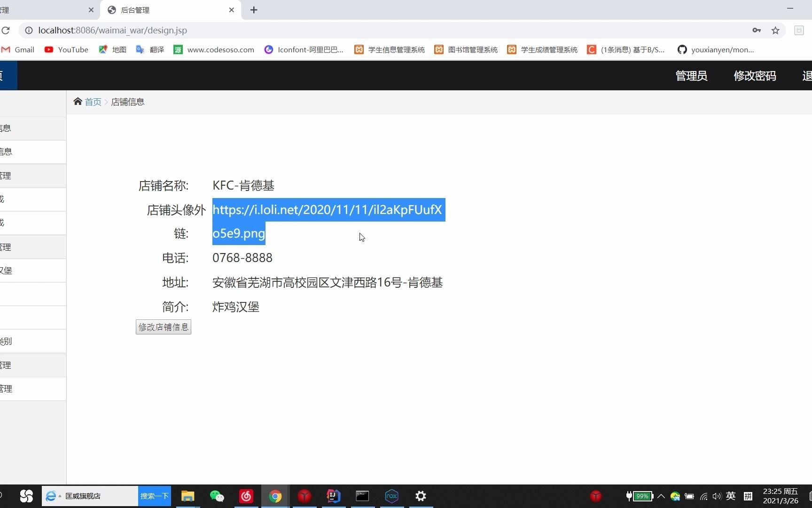Viewport: 812px width, 508px height.
Task: Click the home icon in breadcrumb
Action: pos(78,102)
